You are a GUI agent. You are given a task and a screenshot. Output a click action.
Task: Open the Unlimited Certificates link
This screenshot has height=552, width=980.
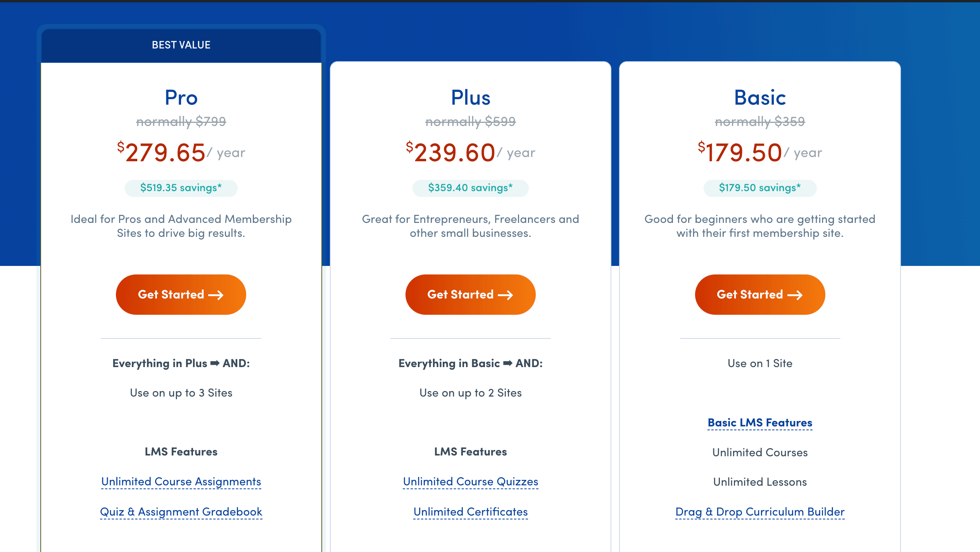[471, 512]
